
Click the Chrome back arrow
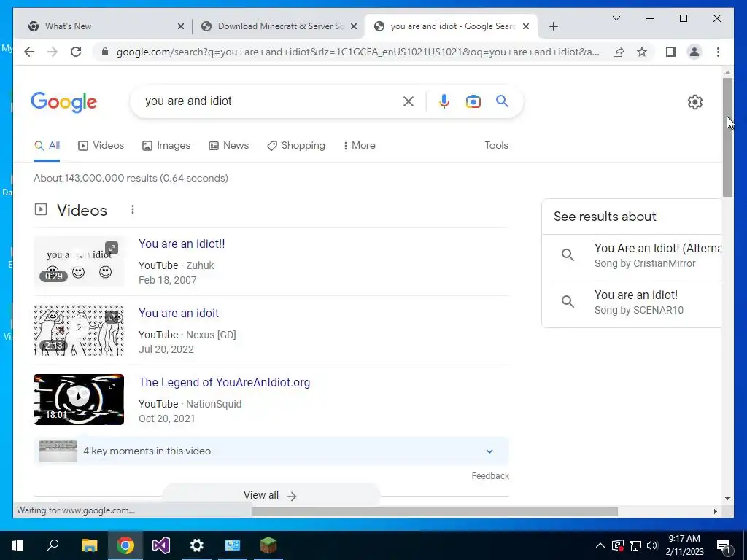click(x=29, y=52)
